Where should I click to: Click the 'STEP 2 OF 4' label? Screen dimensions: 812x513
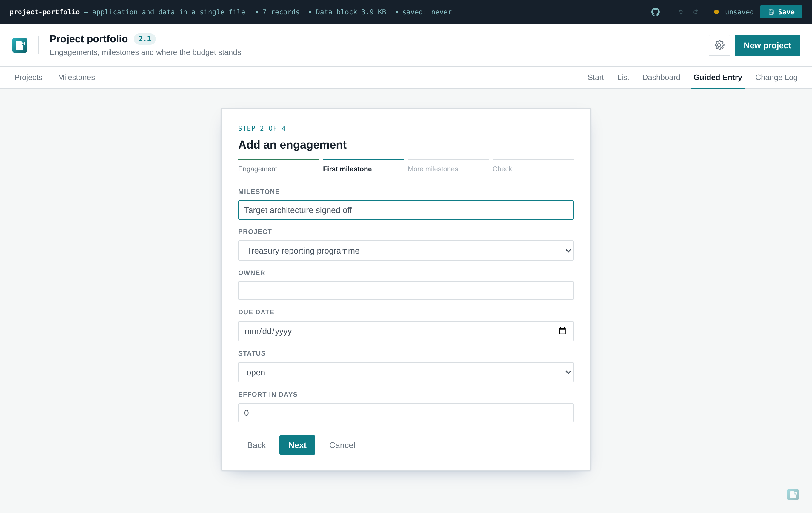point(262,128)
